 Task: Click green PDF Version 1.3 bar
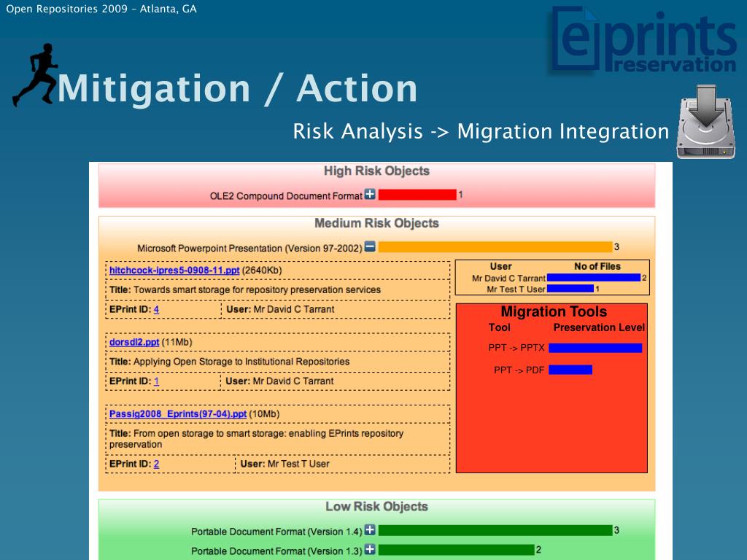(457, 550)
